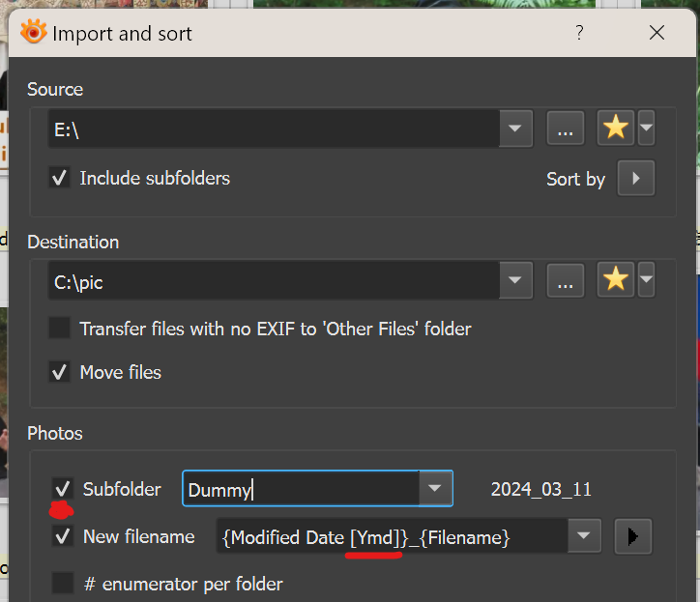Click into the Subfolder text field containing Dummy

(x=300, y=489)
